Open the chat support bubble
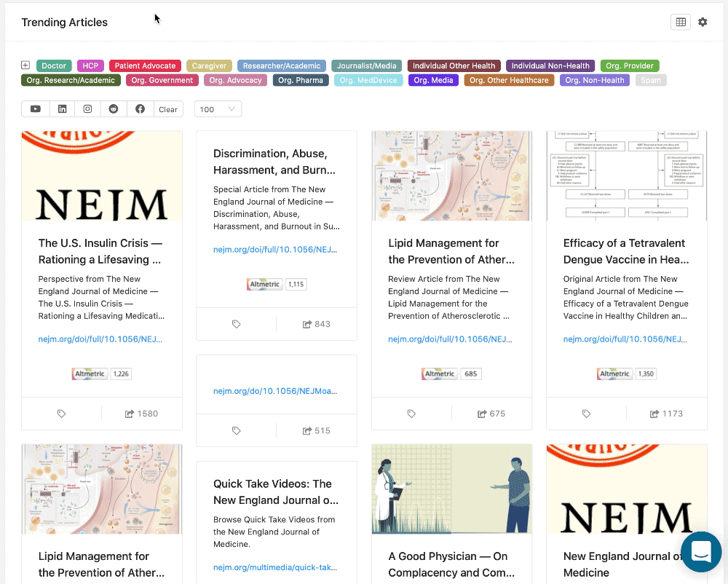 (701, 552)
